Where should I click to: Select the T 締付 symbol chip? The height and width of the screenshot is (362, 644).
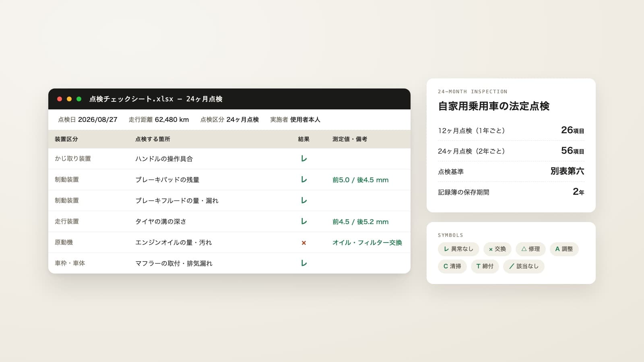485,266
